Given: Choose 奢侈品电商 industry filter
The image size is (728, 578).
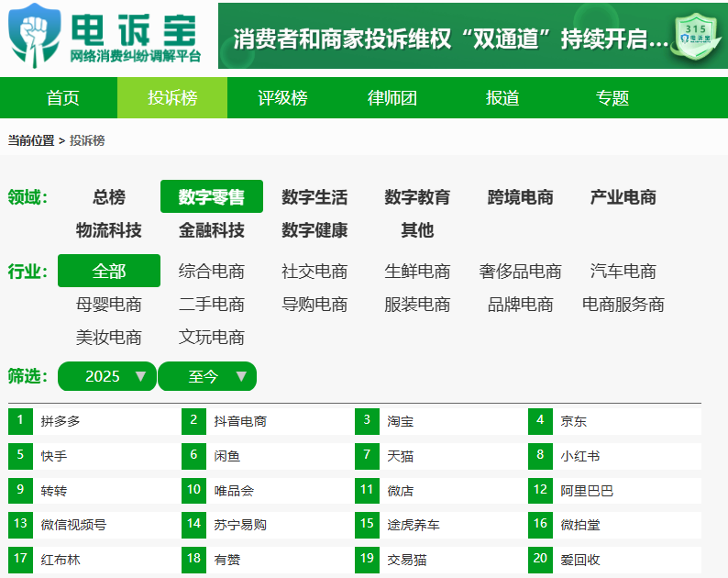Looking at the screenshot, I should [x=520, y=271].
